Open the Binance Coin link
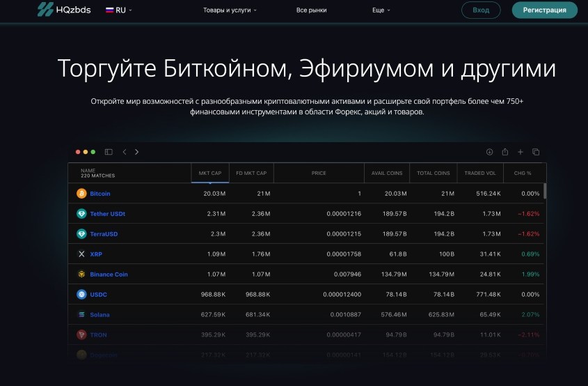Viewport: 588px width, 386px height. (109, 275)
